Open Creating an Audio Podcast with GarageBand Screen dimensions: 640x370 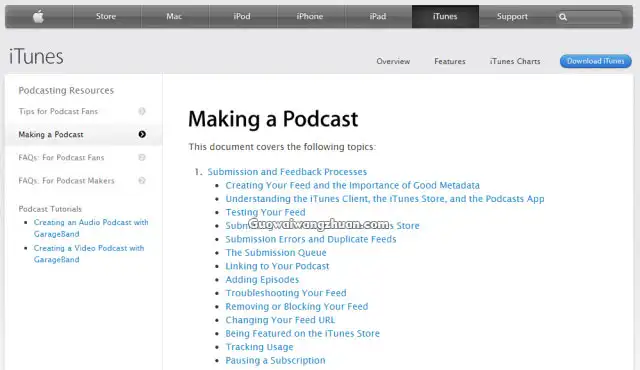(x=91, y=228)
